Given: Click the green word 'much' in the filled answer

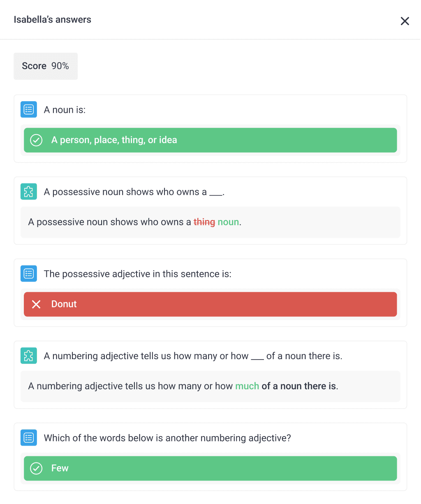Looking at the screenshot, I should pyautogui.click(x=247, y=386).
